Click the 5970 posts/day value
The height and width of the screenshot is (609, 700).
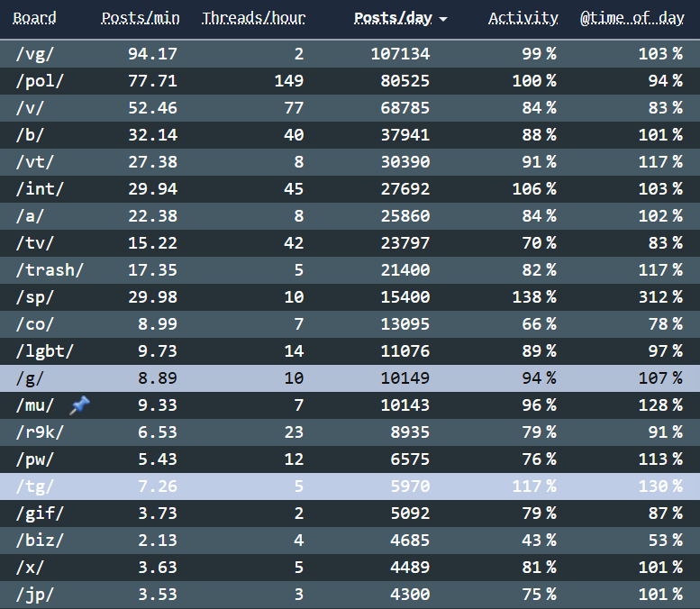pyautogui.click(x=410, y=486)
